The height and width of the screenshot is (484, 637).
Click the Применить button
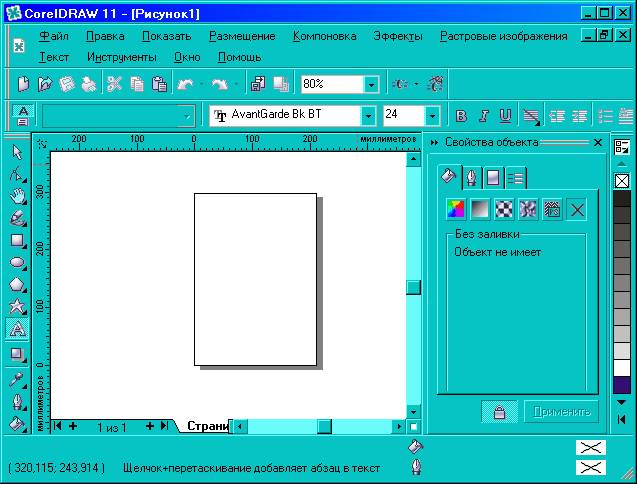coord(561,412)
